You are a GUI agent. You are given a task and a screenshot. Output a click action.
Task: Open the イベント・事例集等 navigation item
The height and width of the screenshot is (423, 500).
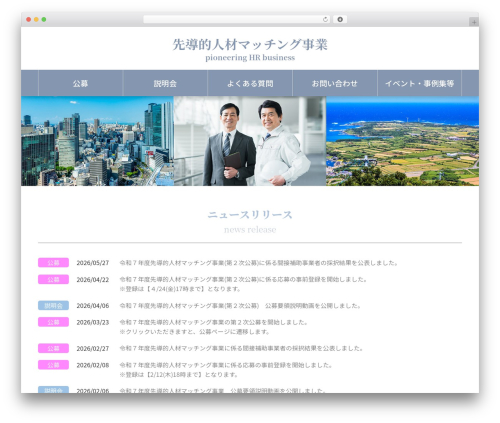click(419, 83)
